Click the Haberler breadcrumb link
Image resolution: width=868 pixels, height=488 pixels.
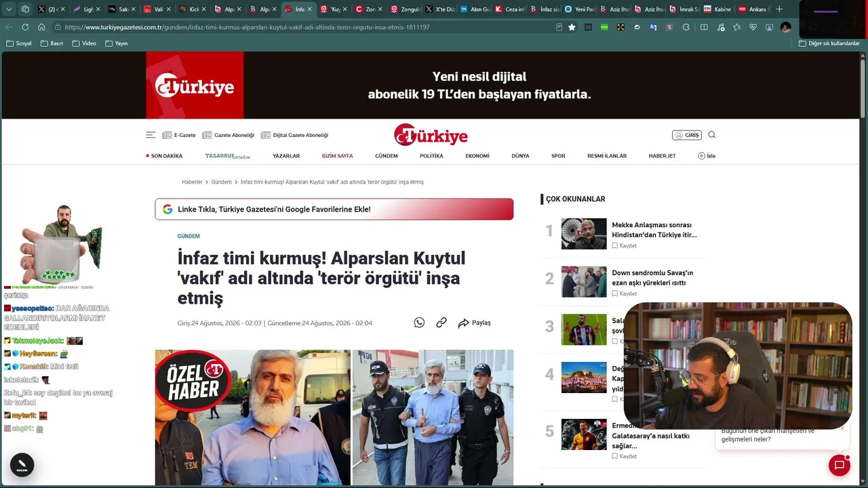(x=192, y=182)
